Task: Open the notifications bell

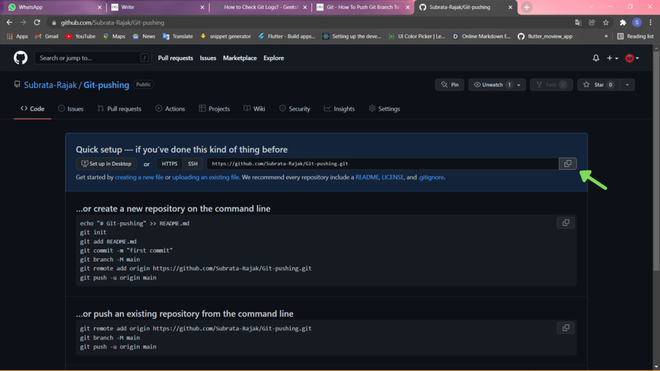Action: (596, 58)
